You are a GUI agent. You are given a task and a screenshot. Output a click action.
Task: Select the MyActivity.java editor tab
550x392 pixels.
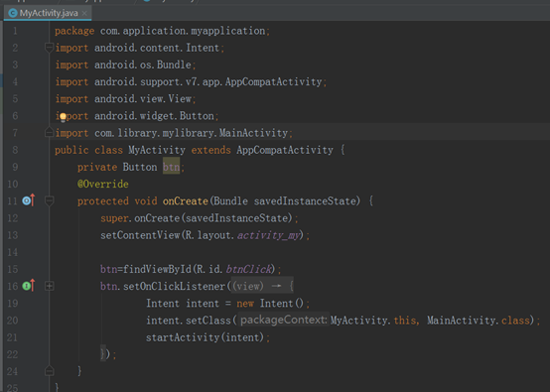point(48,13)
